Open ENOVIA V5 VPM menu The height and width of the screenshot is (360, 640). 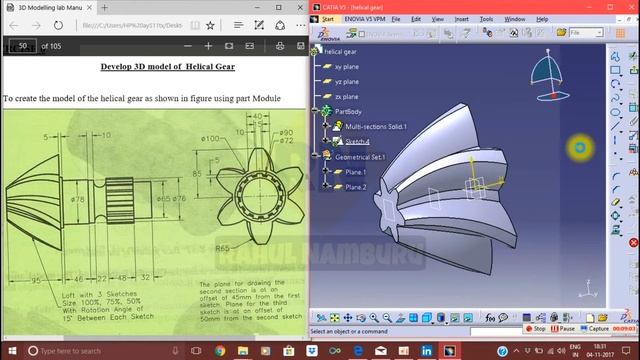tap(365, 19)
